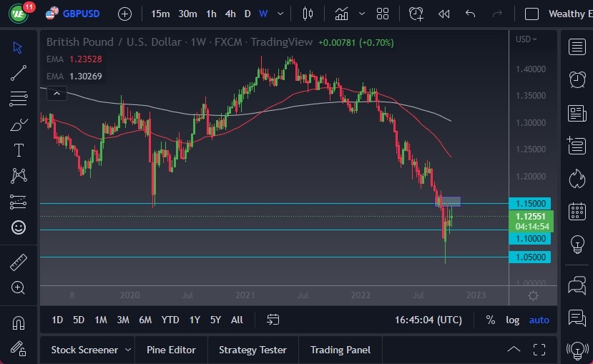The width and height of the screenshot is (593, 364).
Task: Set chart range to YTD
Action: (x=170, y=320)
